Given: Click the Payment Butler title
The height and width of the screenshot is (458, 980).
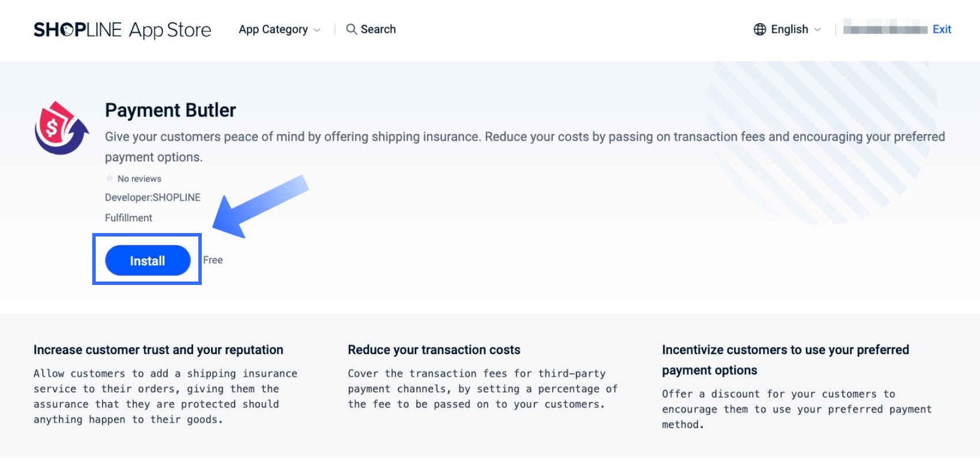Looking at the screenshot, I should coord(171,110).
